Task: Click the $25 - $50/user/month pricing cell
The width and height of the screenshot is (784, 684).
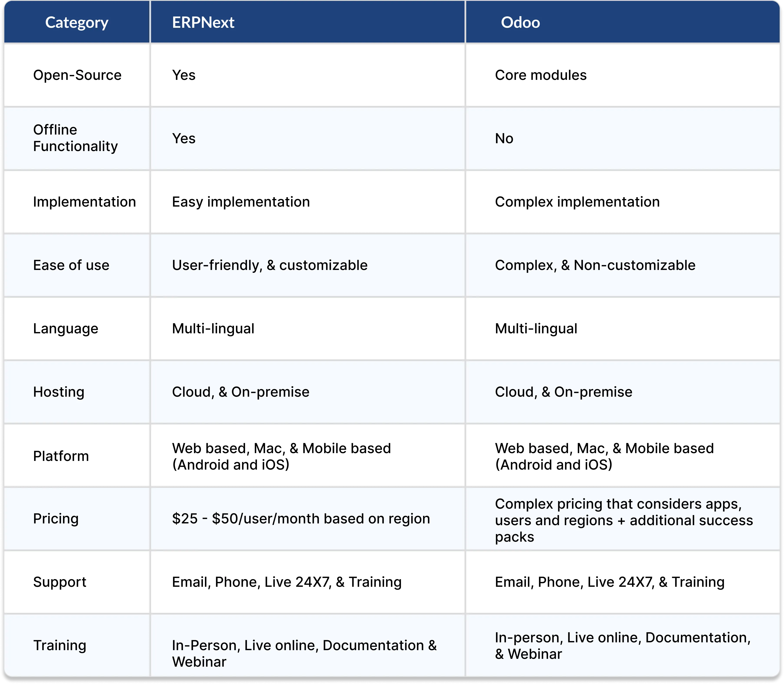Action: (x=301, y=519)
